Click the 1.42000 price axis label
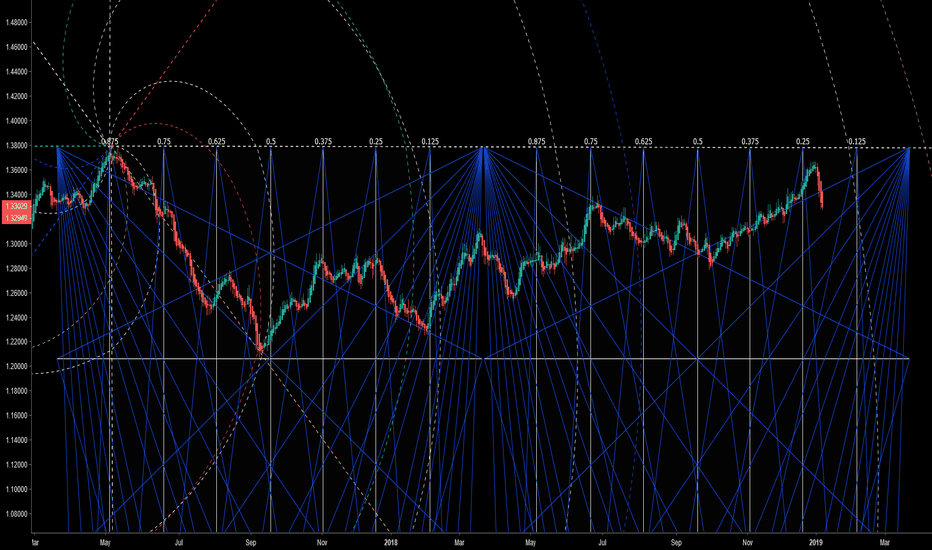 tap(16, 96)
